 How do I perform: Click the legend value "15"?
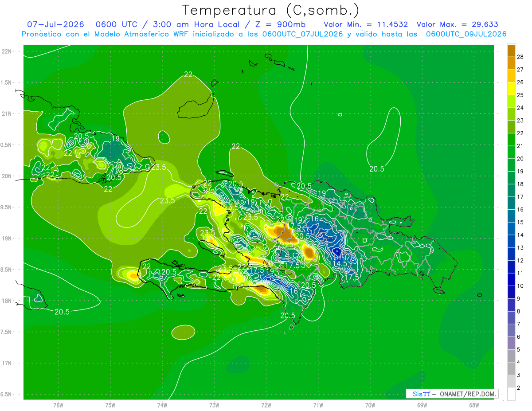[x=520, y=222]
